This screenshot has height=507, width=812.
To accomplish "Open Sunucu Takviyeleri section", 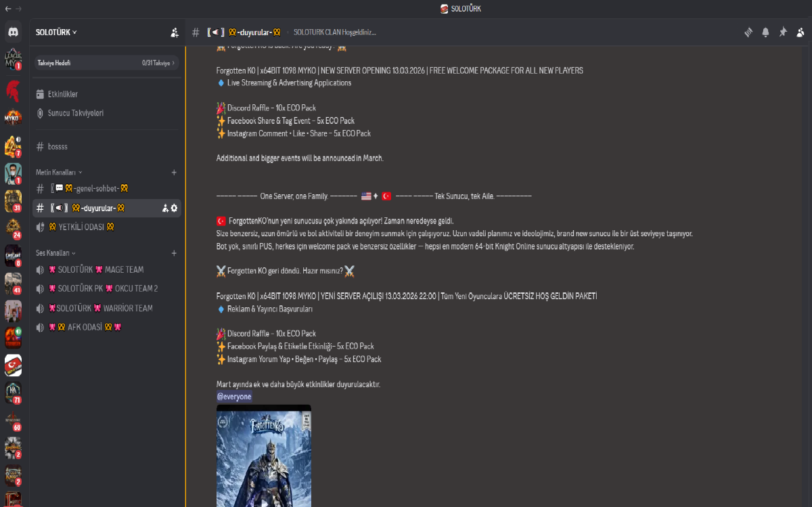I will 75,113.
